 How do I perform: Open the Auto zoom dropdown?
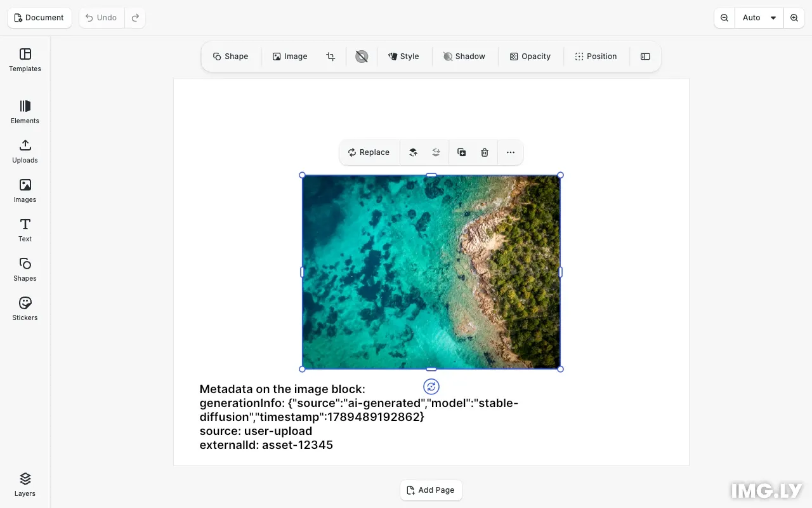759,18
